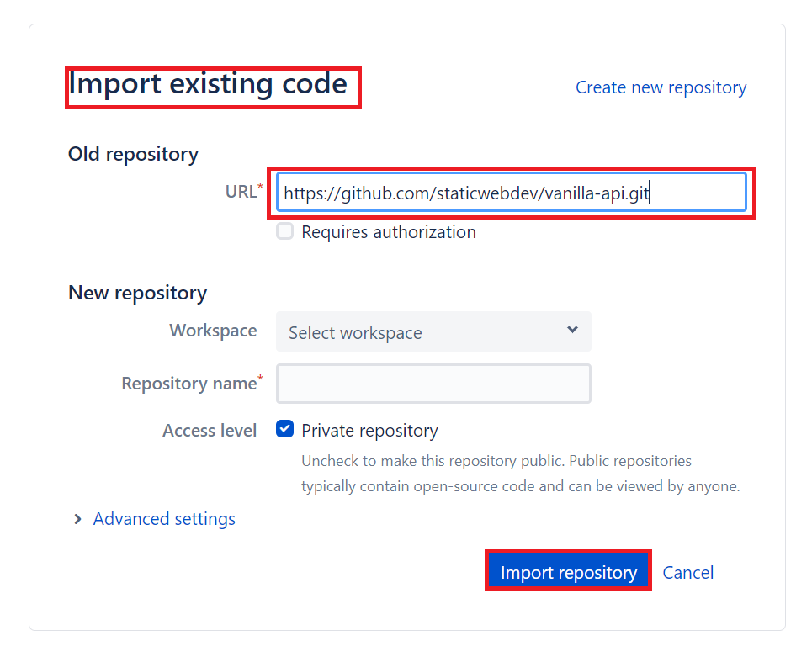Toggle the Requires authorization checkbox
Viewport: 812px width, 662px height.
pos(284,231)
